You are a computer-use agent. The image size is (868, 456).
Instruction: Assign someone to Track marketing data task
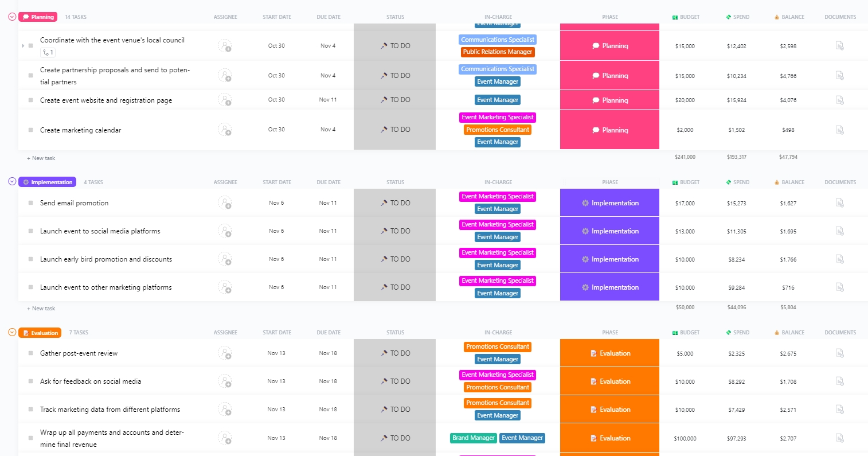pos(225,410)
